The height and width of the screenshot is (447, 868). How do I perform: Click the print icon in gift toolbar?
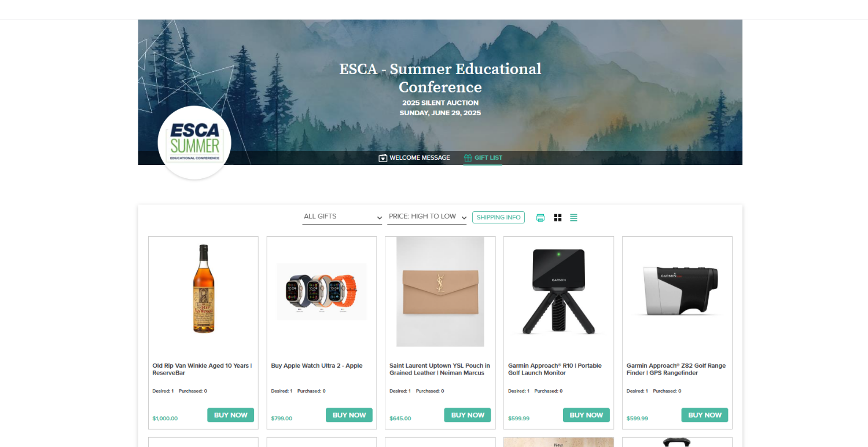pos(540,218)
